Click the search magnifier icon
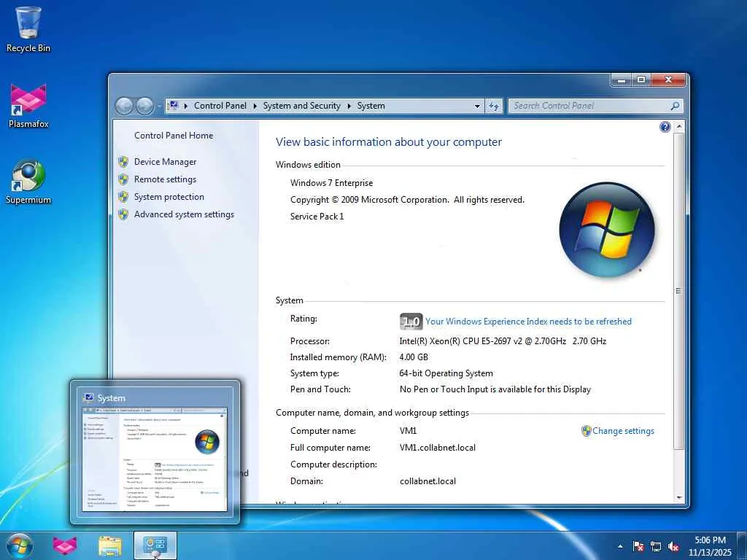Image resolution: width=747 pixels, height=560 pixels. (x=675, y=106)
